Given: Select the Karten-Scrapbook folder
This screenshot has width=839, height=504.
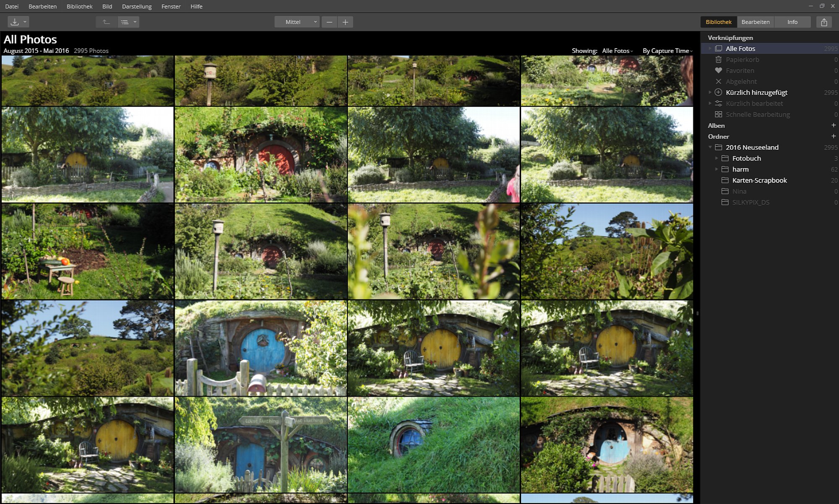Looking at the screenshot, I should tap(759, 180).
